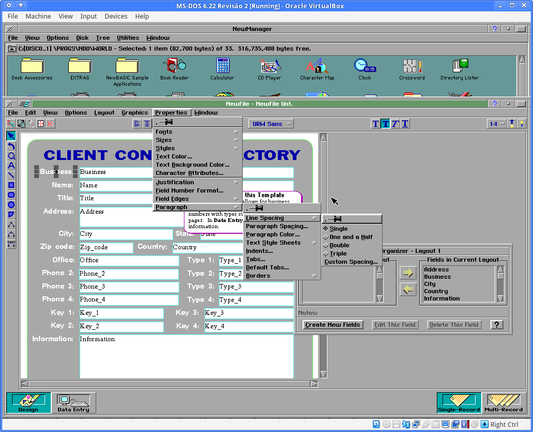Open Custom Spacing dialog
Viewport: 533px width, 432px height.
[x=351, y=262]
